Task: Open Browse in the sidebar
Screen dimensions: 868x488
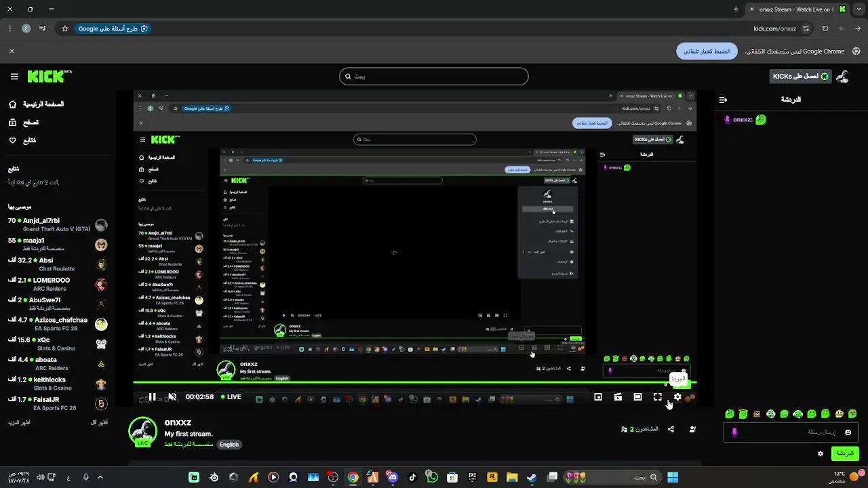Action: [x=24, y=123]
